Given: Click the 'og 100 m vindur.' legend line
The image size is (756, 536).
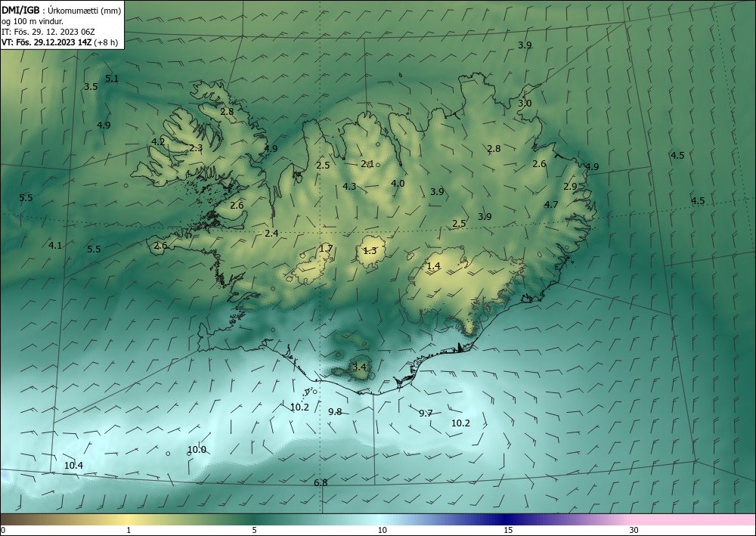Looking at the screenshot, I should coord(33,21).
